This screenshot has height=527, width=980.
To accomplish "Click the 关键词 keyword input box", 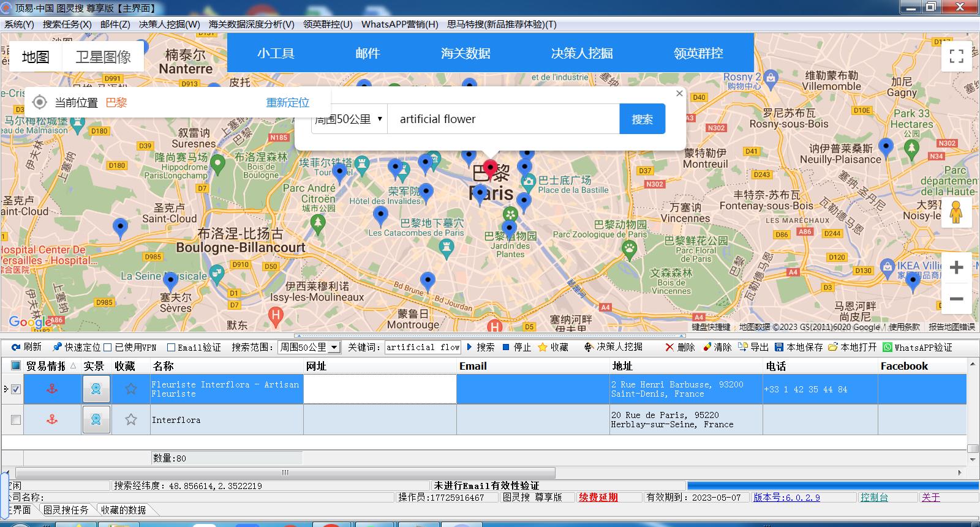I will (423, 347).
